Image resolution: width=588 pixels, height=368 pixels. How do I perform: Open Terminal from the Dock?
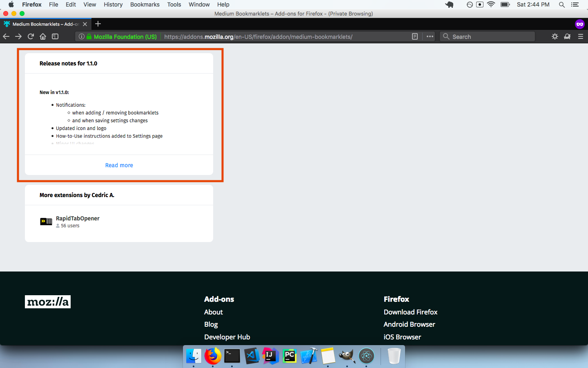[232, 356]
